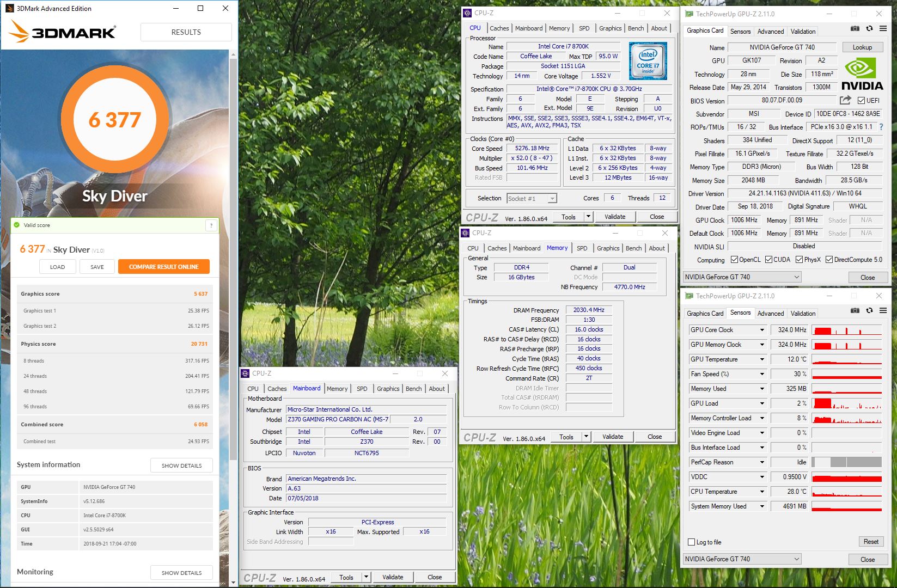Click the Valid score help question mark
897x588 pixels.
[211, 225]
